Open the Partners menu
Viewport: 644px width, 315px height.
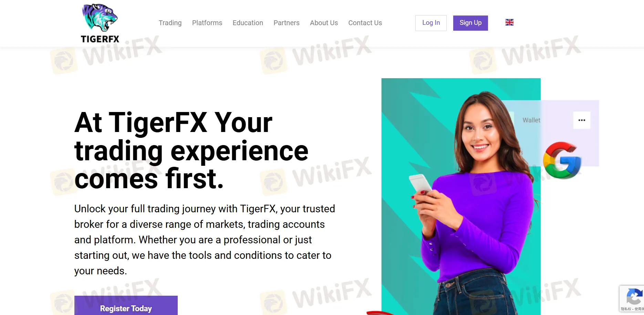pyautogui.click(x=287, y=23)
